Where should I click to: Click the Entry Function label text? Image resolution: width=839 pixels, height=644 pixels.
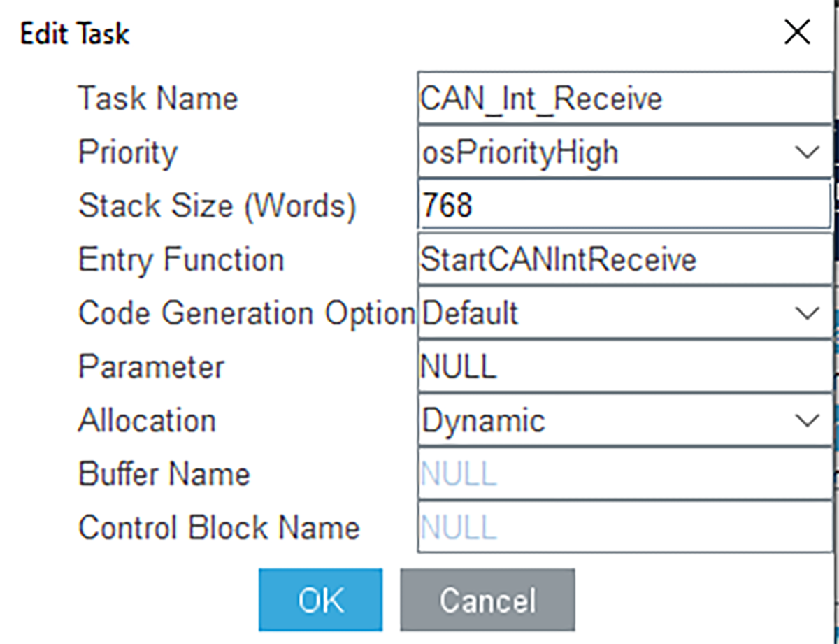tap(181, 259)
